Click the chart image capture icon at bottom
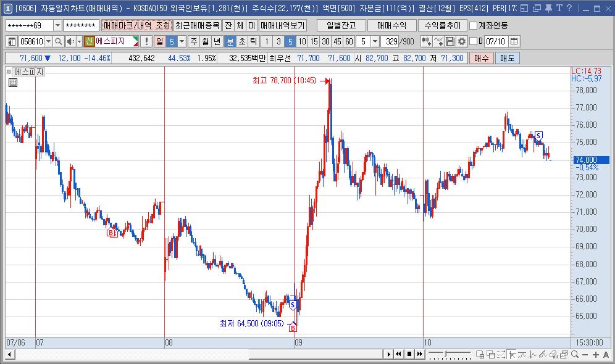The width and height of the screenshot is (615, 364). [564, 354]
